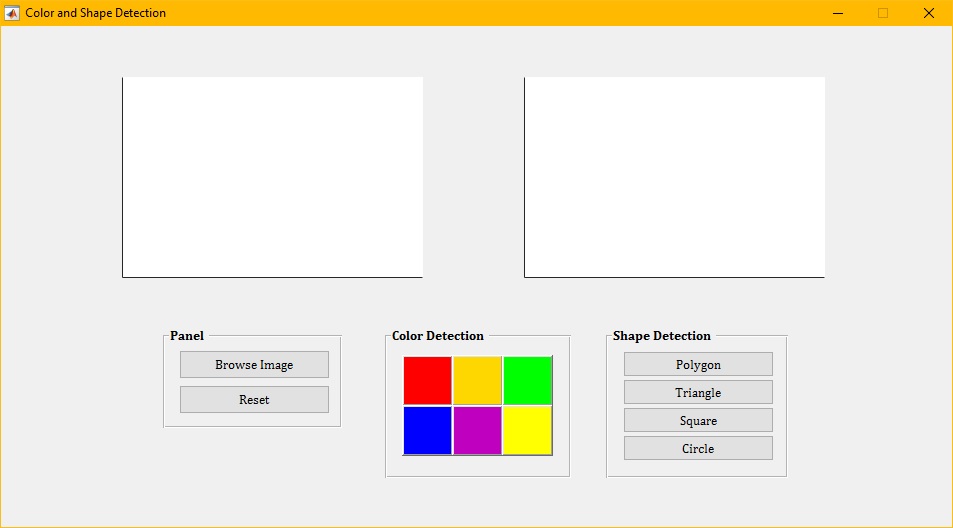
Task: Click inside the left image preview area
Action: click(272, 177)
